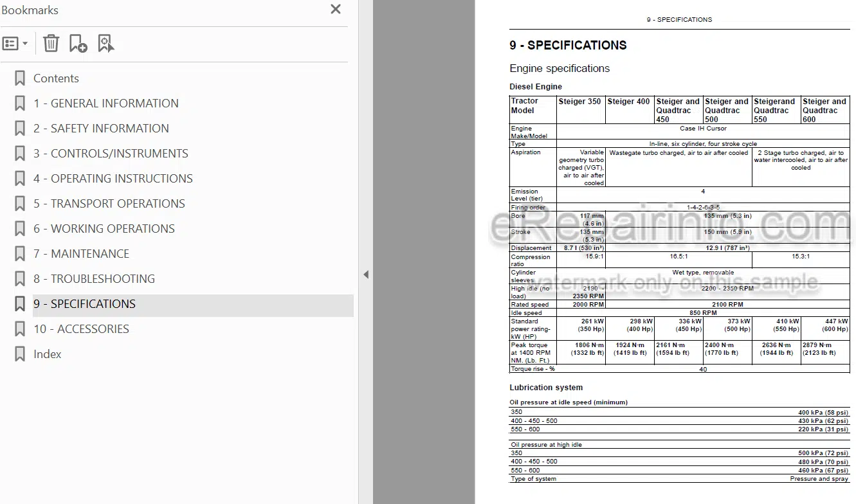856x504 pixels.
Task: Go to 2 - SAFETY INFORMATION bookmark
Action: (101, 129)
